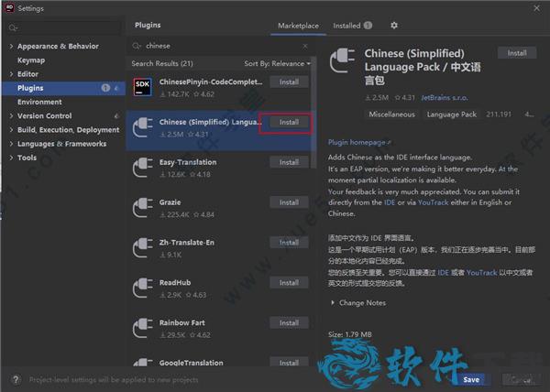
Task: Open the plugins gear settings menu
Action: (x=394, y=26)
